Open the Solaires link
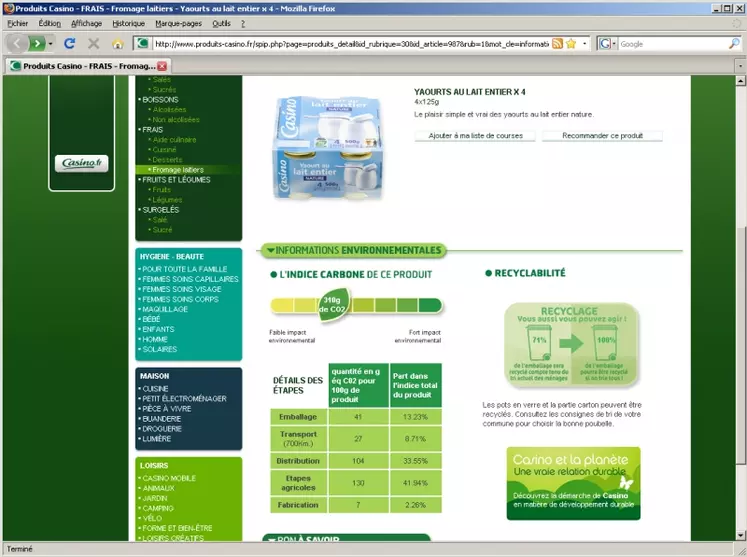This screenshot has height=557, width=747. coord(160,349)
